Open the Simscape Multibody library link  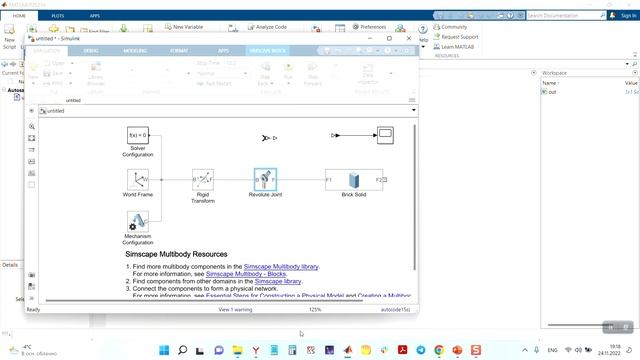281,267
